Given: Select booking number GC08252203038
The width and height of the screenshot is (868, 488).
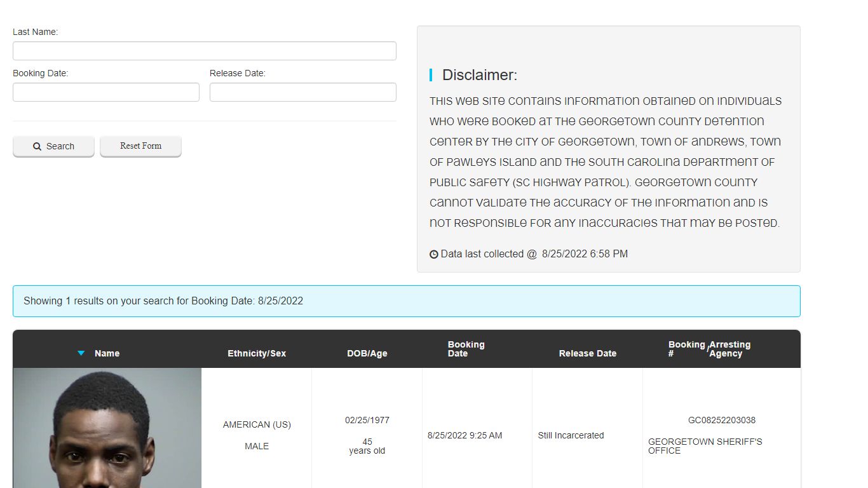Looking at the screenshot, I should coord(722,420).
